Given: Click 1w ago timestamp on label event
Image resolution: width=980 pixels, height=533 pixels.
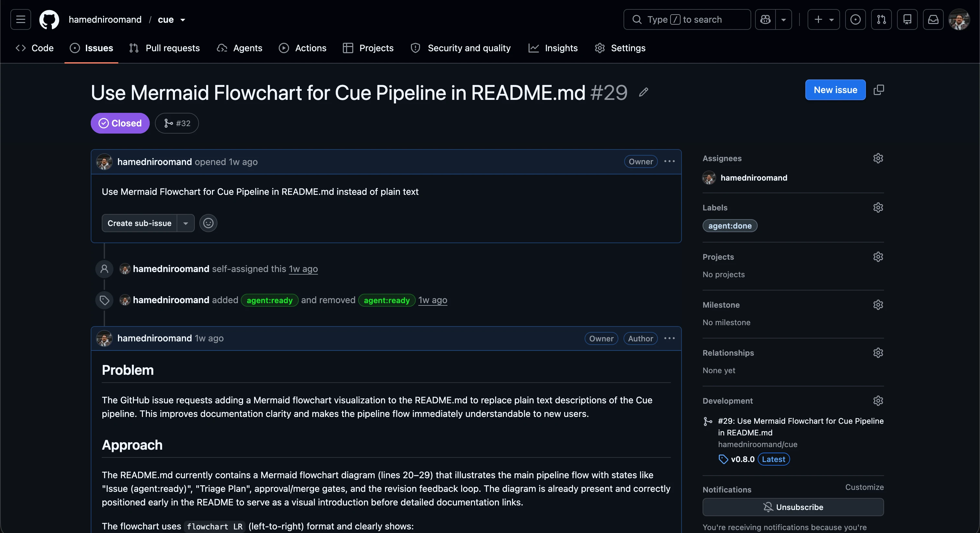Looking at the screenshot, I should coord(433,300).
